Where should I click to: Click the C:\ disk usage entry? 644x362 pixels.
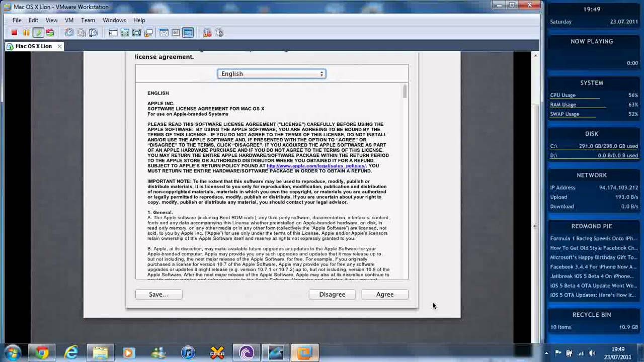(x=594, y=146)
